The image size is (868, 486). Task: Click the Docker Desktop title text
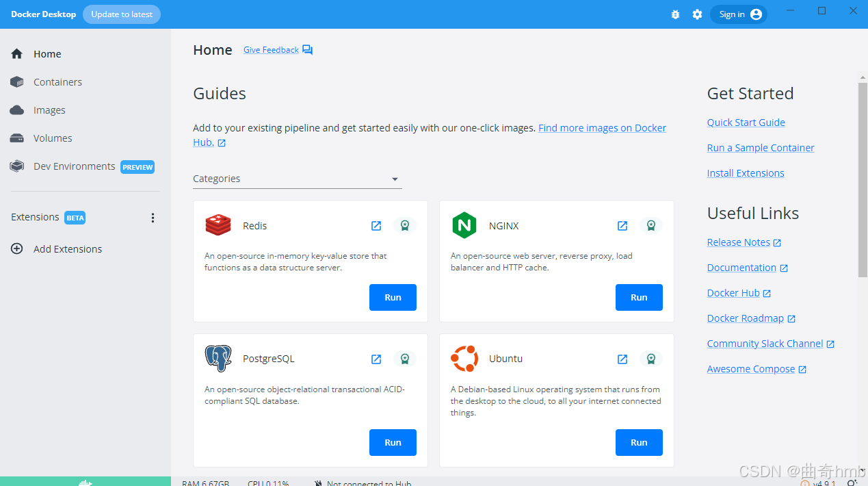[43, 14]
